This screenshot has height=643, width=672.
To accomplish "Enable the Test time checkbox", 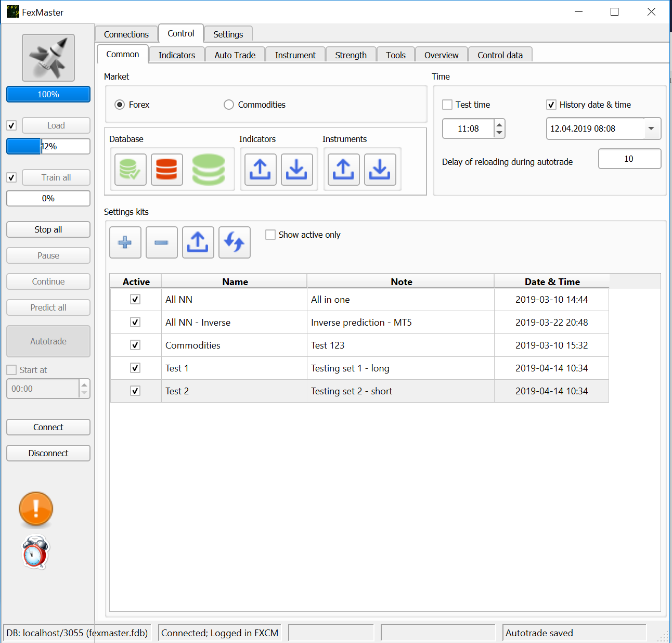I will pos(447,105).
